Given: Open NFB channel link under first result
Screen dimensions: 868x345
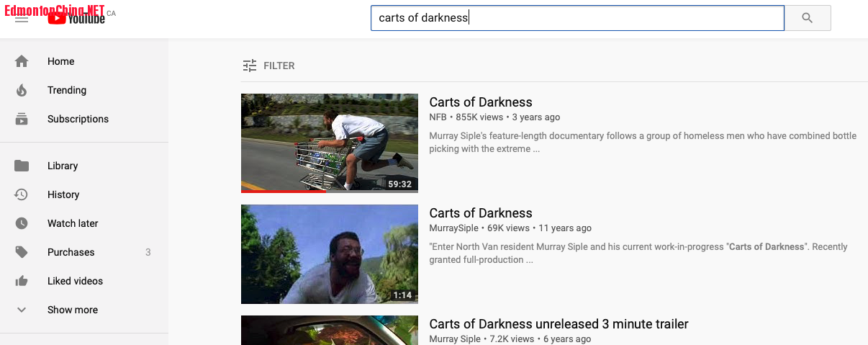Looking at the screenshot, I should pos(438,117).
